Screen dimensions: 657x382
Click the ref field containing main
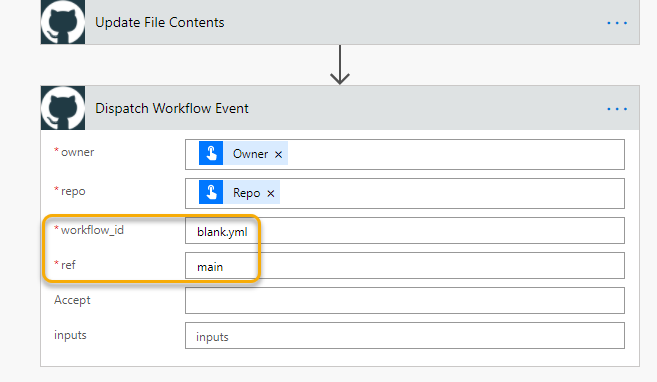(x=405, y=266)
